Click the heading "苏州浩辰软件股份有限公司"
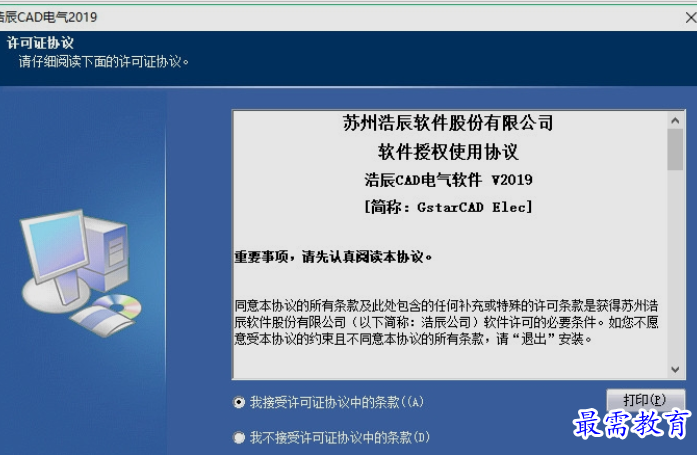 coord(448,123)
